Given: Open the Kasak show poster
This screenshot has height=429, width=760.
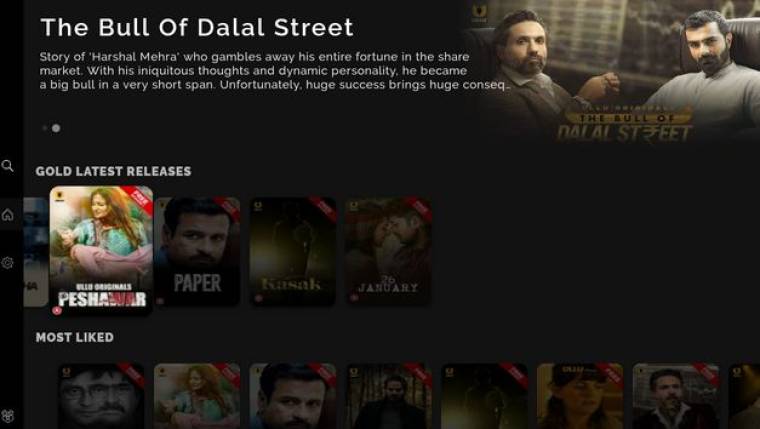Looking at the screenshot, I should click(292, 251).
